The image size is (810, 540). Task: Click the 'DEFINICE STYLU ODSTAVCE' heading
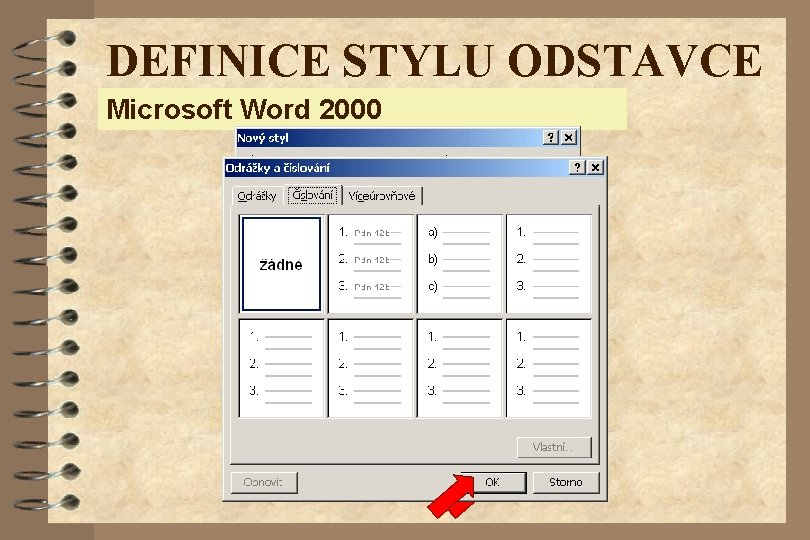tap(434, 60)
